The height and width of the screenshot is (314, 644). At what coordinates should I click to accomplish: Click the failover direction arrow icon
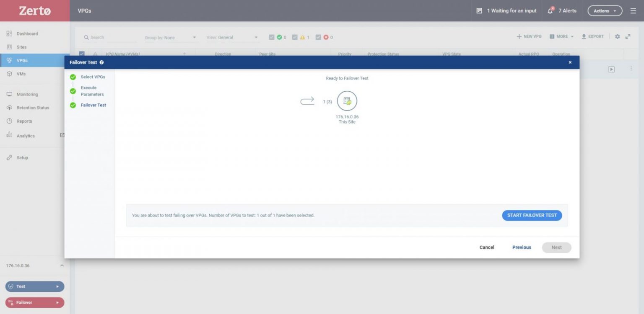point(307,101)
